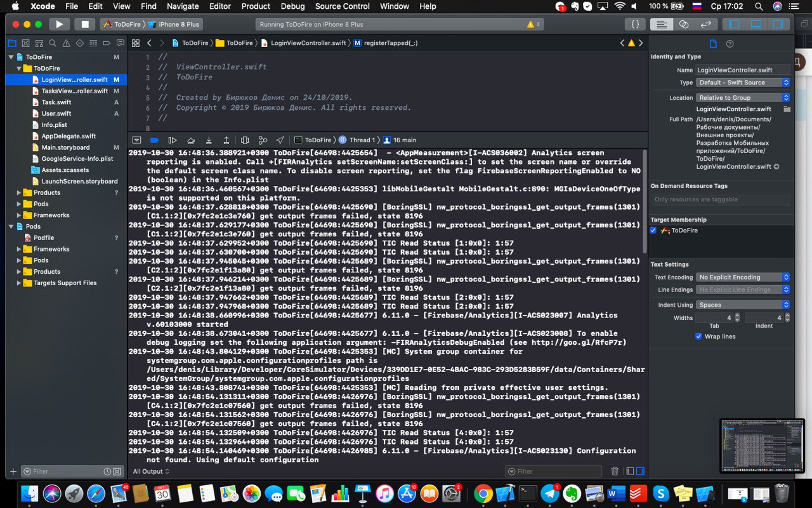Go back in editor history
Screen dimensions: 812x508
(149, 43)
